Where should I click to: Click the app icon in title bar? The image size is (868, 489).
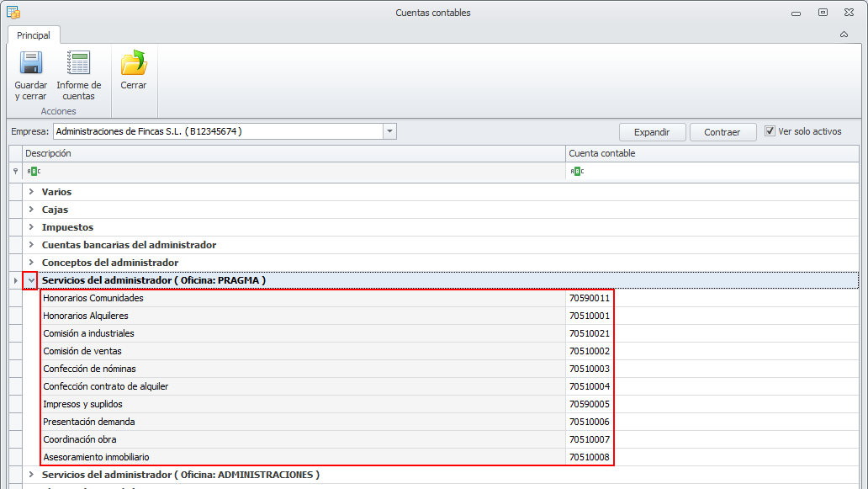(13, 12)
